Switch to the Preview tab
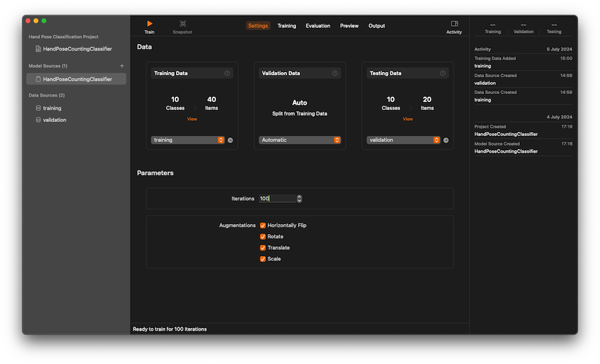The image size is (600, 364). click(349, 25)
